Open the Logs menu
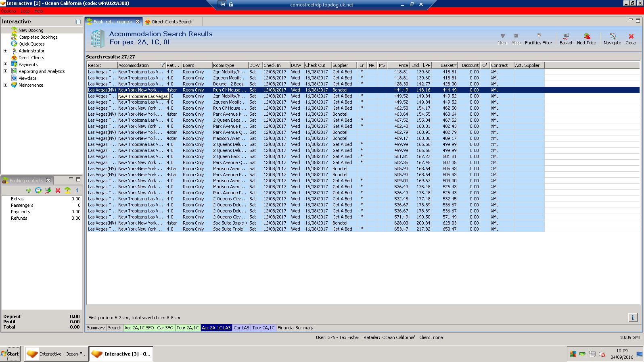This screenshot has height=362, width=644. pyautogui.click(x=25, y=11)
